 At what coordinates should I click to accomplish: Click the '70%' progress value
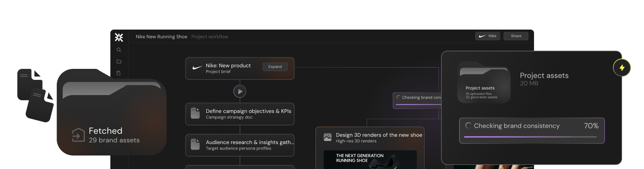pyautogui.click(x=591, y=126)
